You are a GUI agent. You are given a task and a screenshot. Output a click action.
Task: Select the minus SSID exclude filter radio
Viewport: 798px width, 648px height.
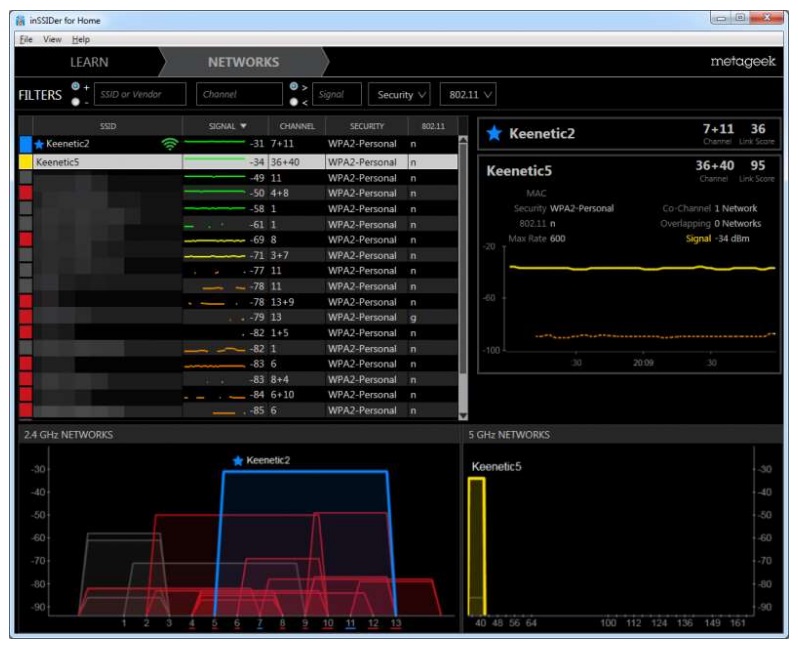point(75,102)
